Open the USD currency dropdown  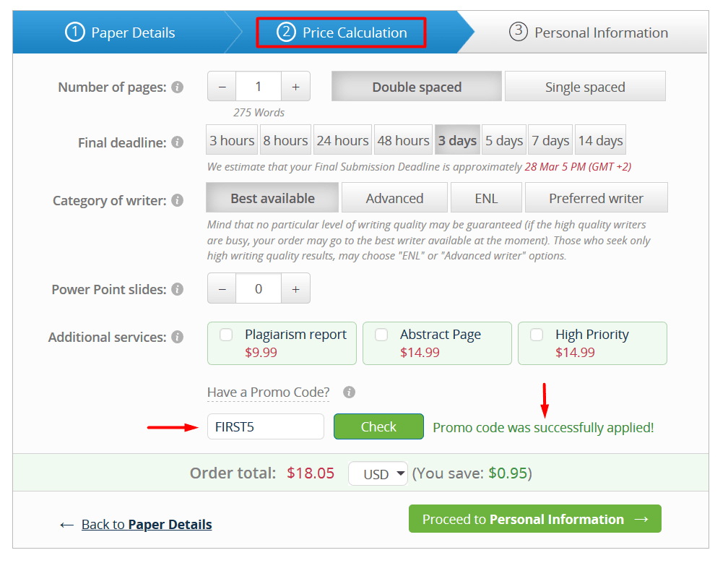coord(378,474)
